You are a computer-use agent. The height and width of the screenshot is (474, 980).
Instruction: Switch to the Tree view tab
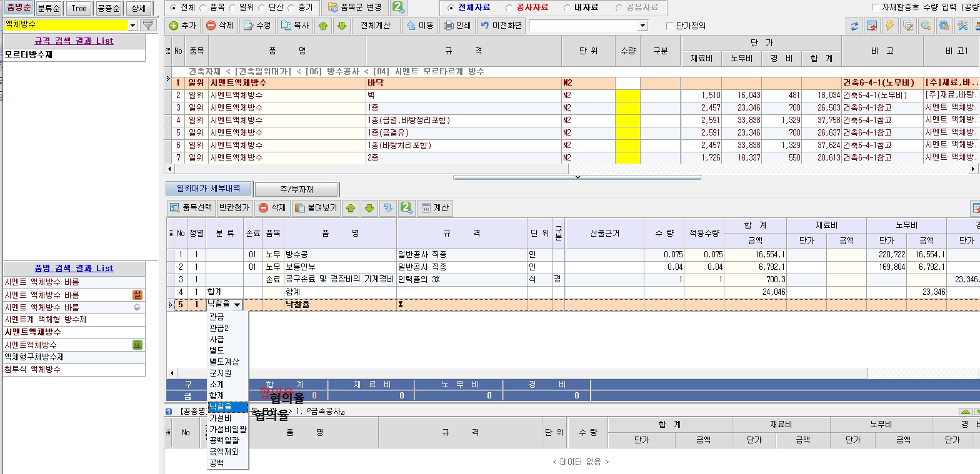[x=79, y=8]
